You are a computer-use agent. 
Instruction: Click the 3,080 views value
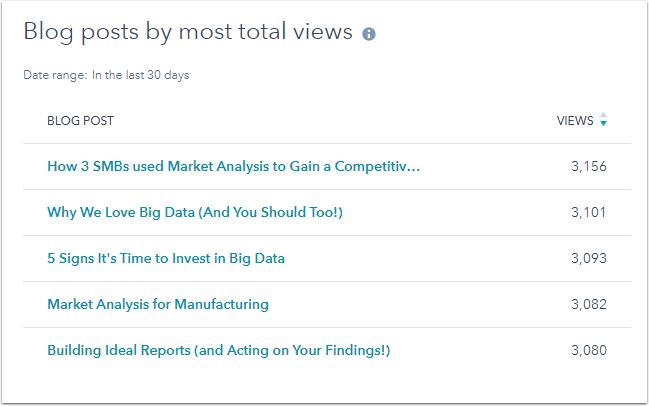tap(589, 350)
